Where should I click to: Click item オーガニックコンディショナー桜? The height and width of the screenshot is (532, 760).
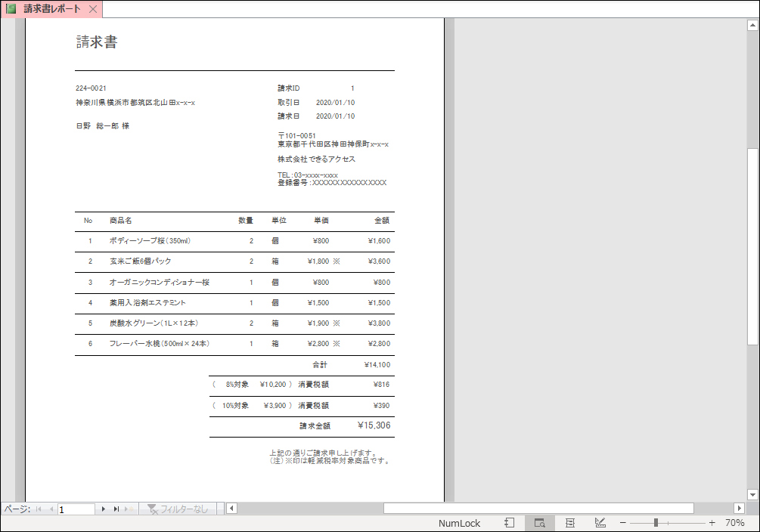(160, 283)
